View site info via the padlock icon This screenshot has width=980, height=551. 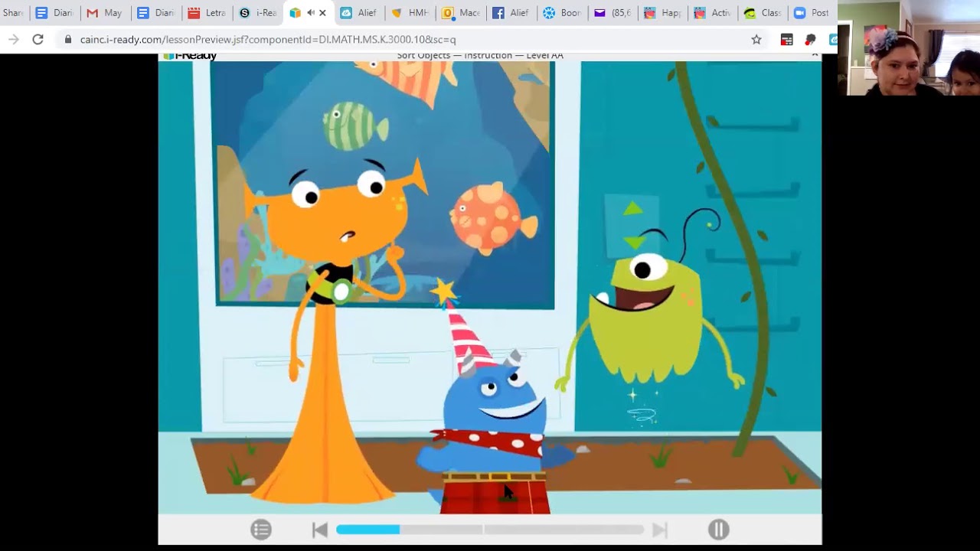coord(68,39)
